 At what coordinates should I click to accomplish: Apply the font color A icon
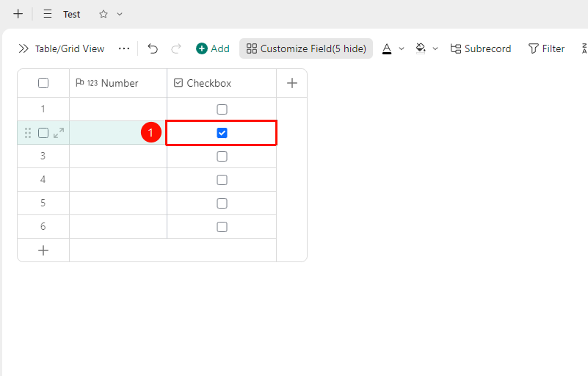(387, 48)
